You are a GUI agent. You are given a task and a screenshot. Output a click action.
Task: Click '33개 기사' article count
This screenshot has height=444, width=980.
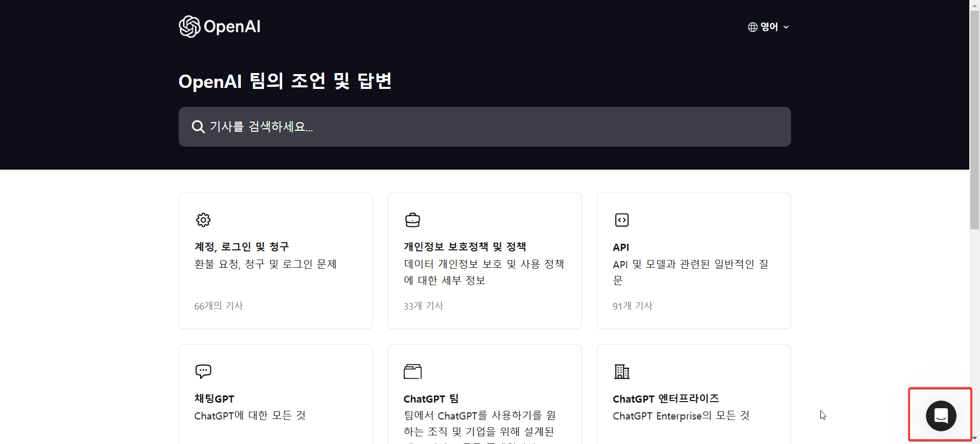(x=424, y=306)
